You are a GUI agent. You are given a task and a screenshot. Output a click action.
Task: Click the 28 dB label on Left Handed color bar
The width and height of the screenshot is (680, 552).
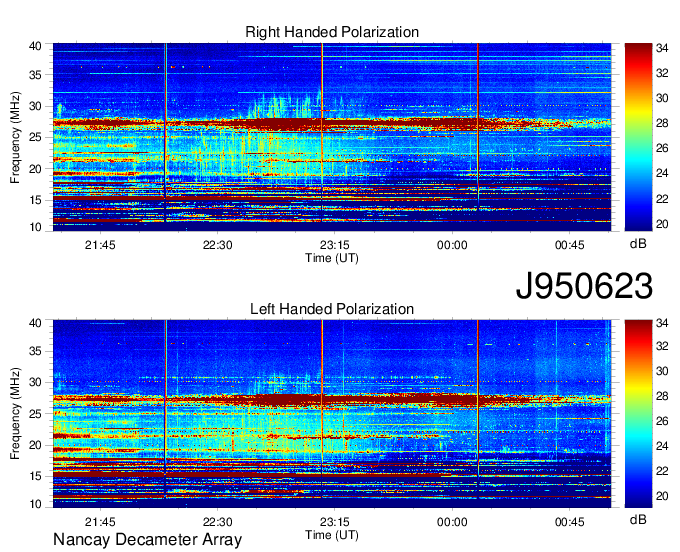(662, 396)
